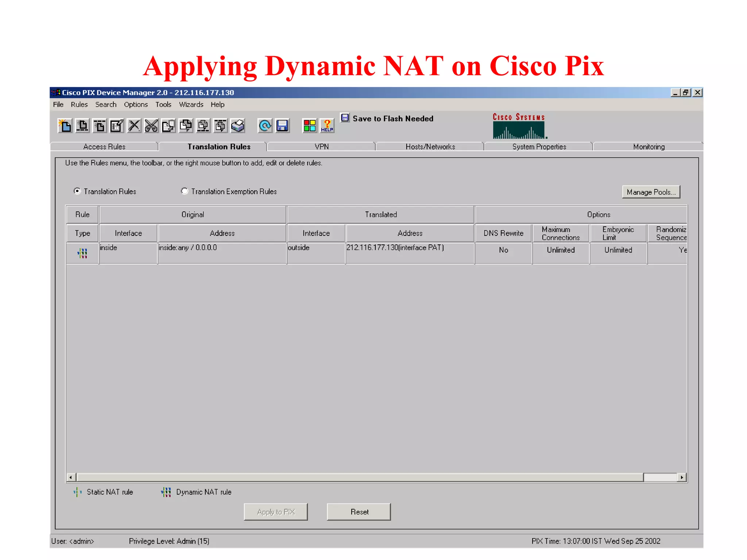Viewport: 747px width, 560px height.
Task: Click the Reset button
Action: point(359,512)
